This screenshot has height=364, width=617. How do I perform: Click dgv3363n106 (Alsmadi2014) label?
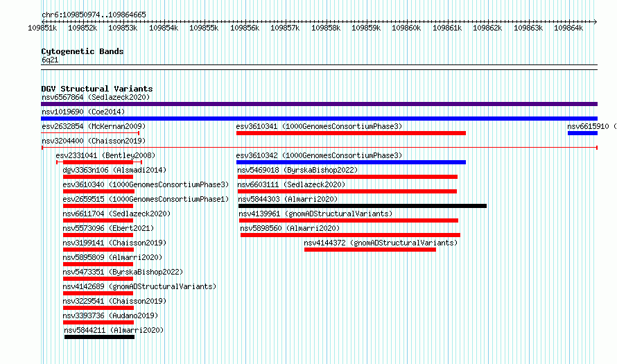114,170
